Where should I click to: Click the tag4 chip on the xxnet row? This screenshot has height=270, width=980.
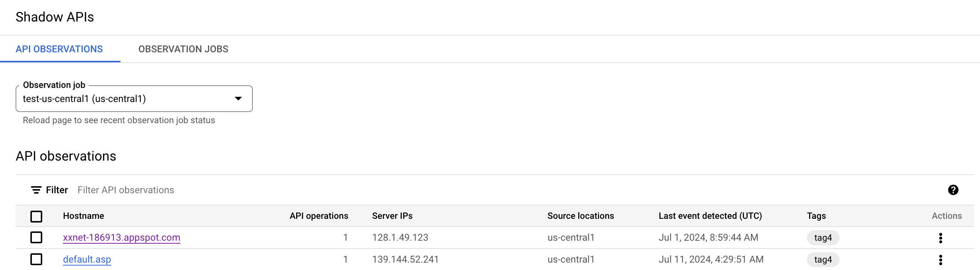tap(823, 237)
